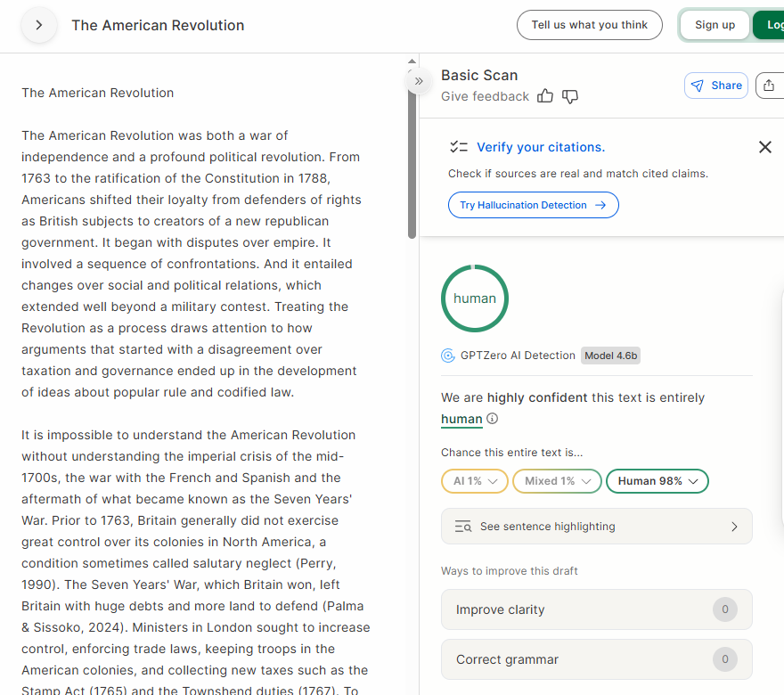The width and height of the screenshot is (784, 695).
Task: Click the export icon next to Share
Action: 770,86
